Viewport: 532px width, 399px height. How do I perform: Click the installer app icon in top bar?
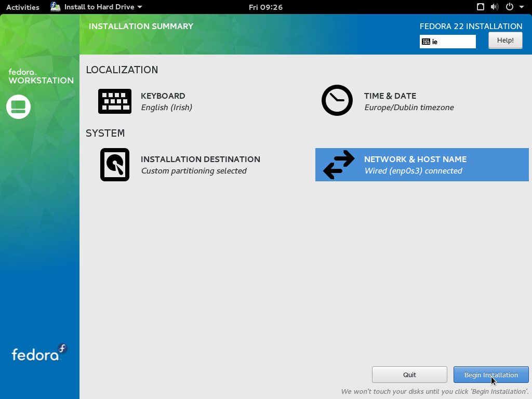[55, 7]
